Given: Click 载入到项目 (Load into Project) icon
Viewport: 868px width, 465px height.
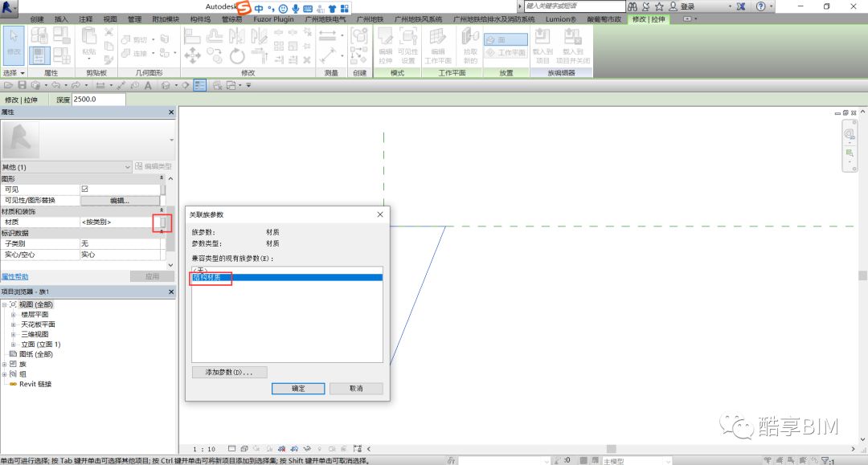Looking at the screenshot, I should point(542,45).
